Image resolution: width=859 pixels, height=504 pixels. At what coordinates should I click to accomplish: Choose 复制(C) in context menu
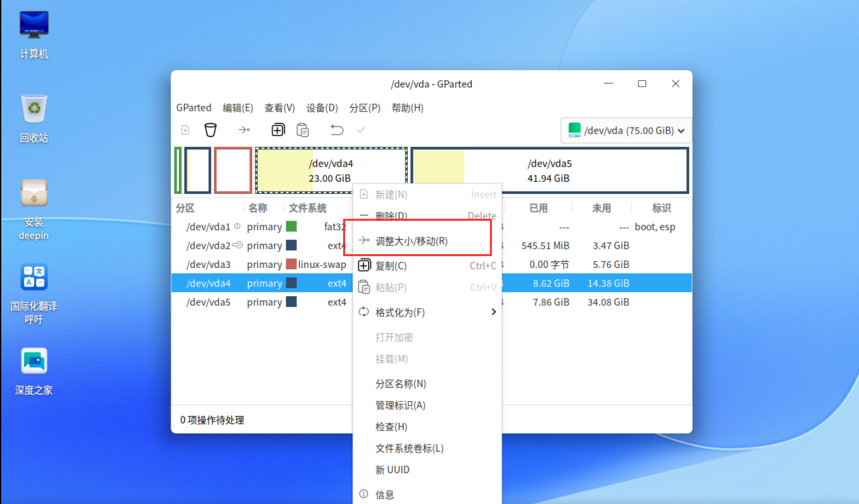(427, 266)
